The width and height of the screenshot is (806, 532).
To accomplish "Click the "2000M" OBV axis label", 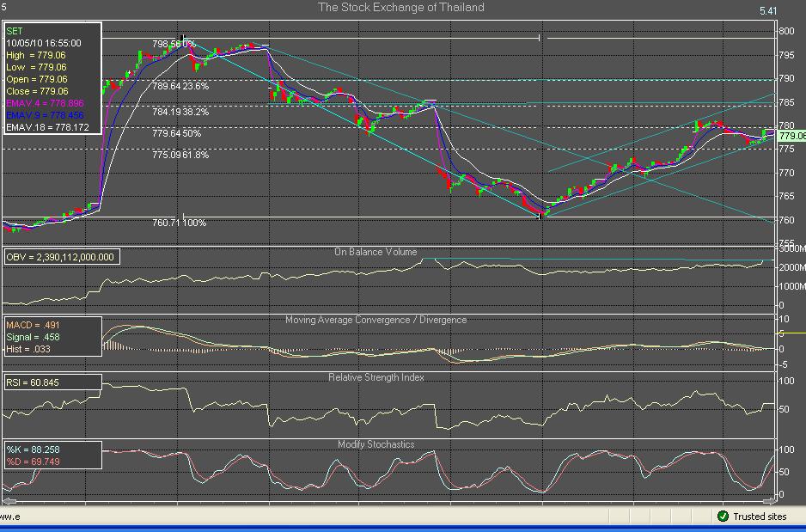I will [x=792, y=267].
